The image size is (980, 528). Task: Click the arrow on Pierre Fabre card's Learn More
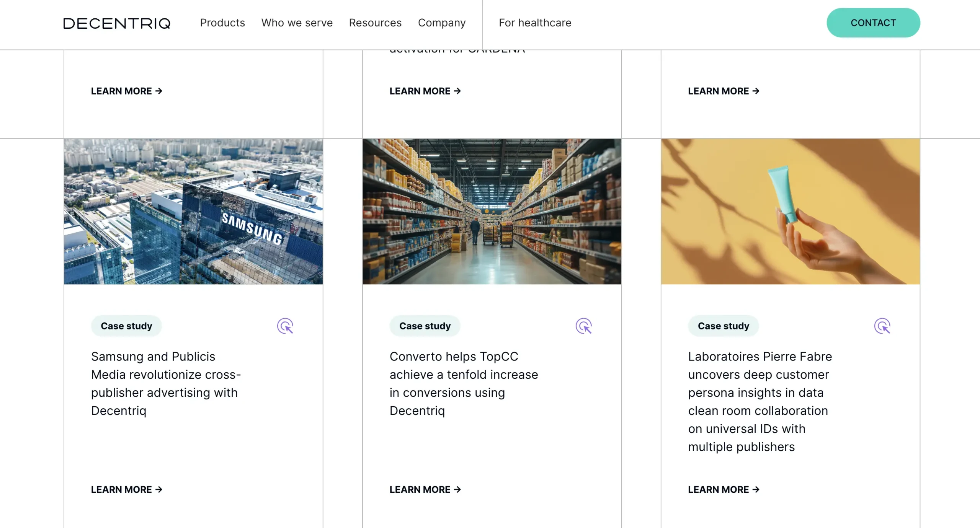coord(756,489)
